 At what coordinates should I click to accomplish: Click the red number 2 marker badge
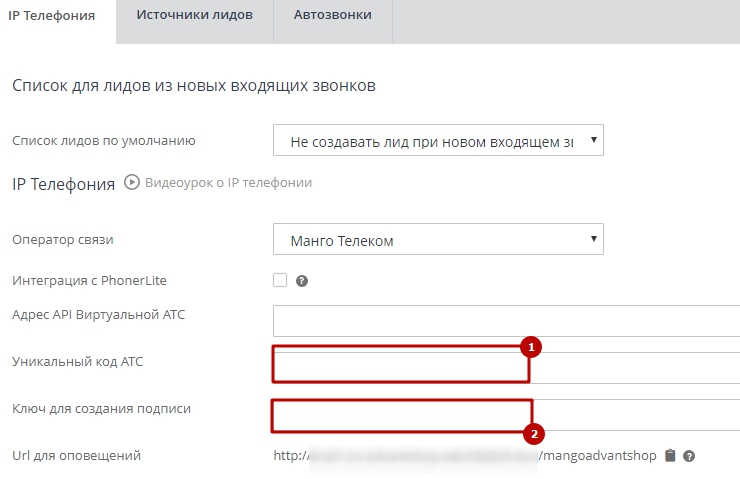click(534, 434)
